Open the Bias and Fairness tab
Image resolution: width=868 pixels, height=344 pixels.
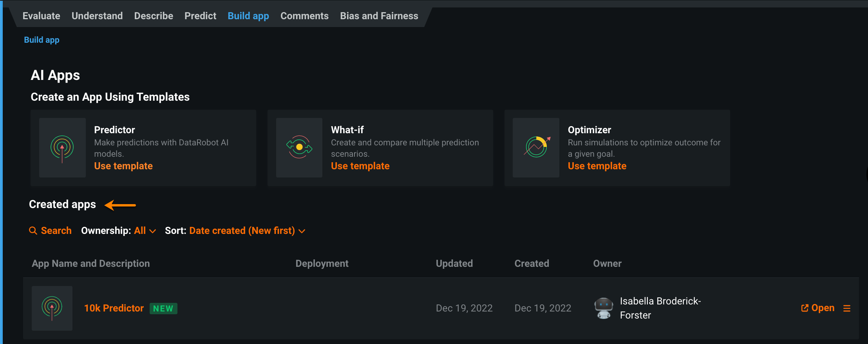pos(379,16)
